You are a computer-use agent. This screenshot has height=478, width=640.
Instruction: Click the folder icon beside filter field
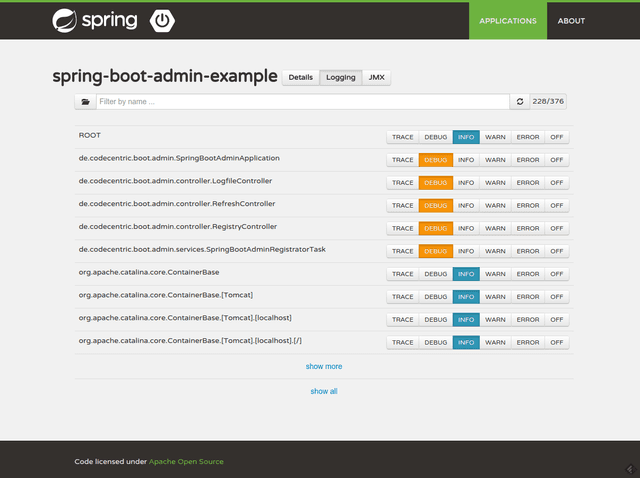(x=85, y=102)
